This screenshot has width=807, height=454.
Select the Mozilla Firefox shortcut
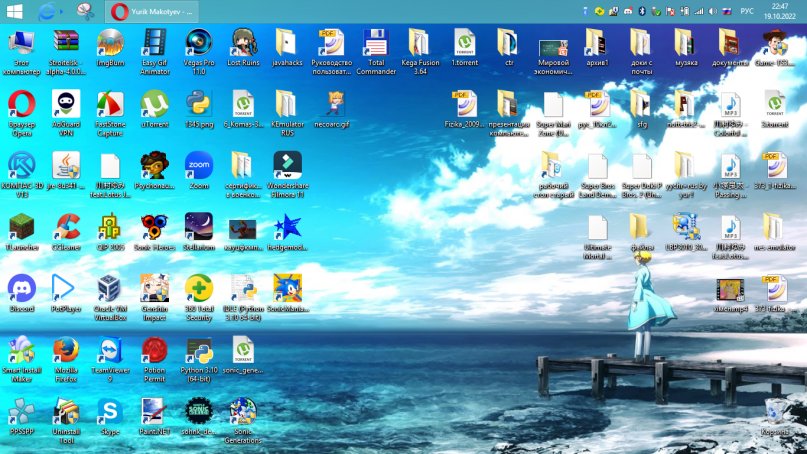coord(66,351)
